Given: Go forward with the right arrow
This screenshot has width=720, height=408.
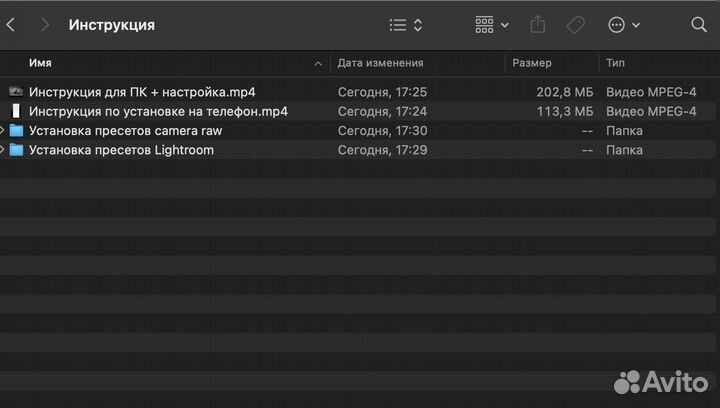Looking at the screenshot, I should [x=45, y=25].
